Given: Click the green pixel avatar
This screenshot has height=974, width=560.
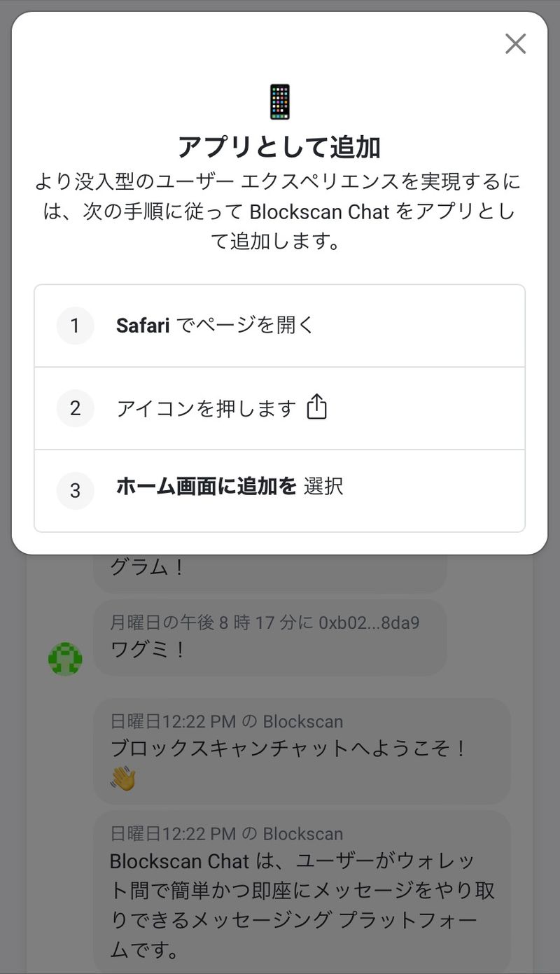Looking at the screenshot, I should (x=65, y=659).
